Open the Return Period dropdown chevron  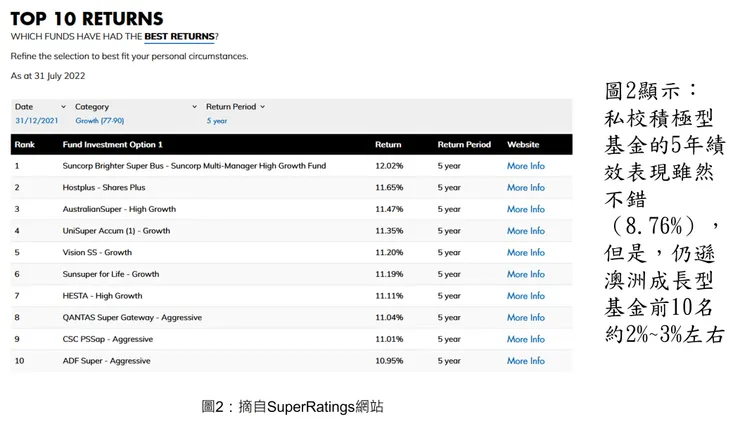coord(263,107)
